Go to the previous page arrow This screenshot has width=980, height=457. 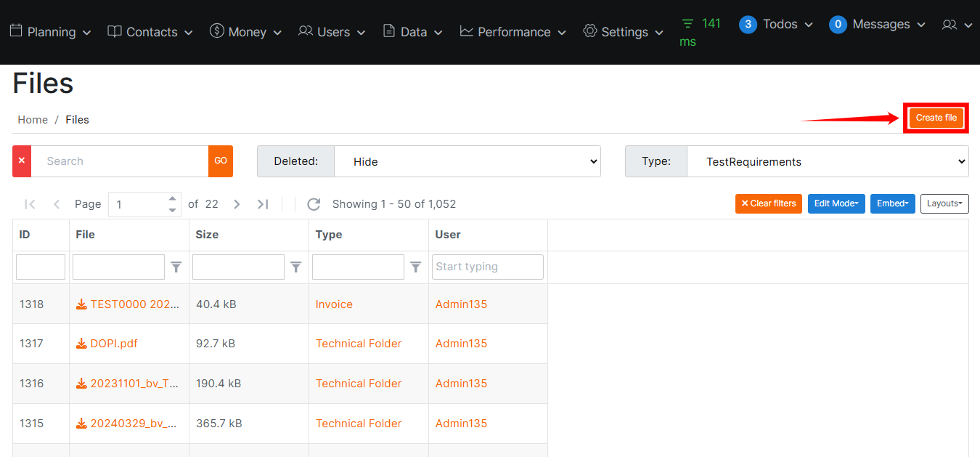[57, 204]
